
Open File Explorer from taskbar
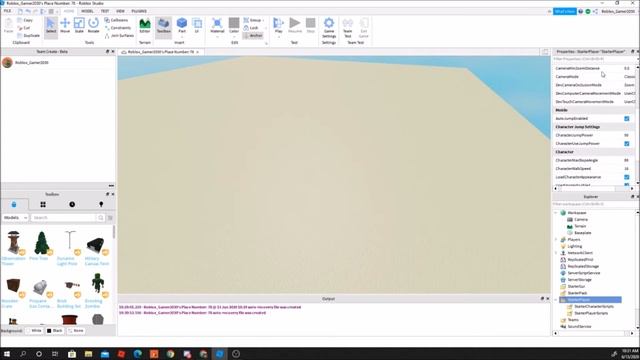[x=88, y=354]
